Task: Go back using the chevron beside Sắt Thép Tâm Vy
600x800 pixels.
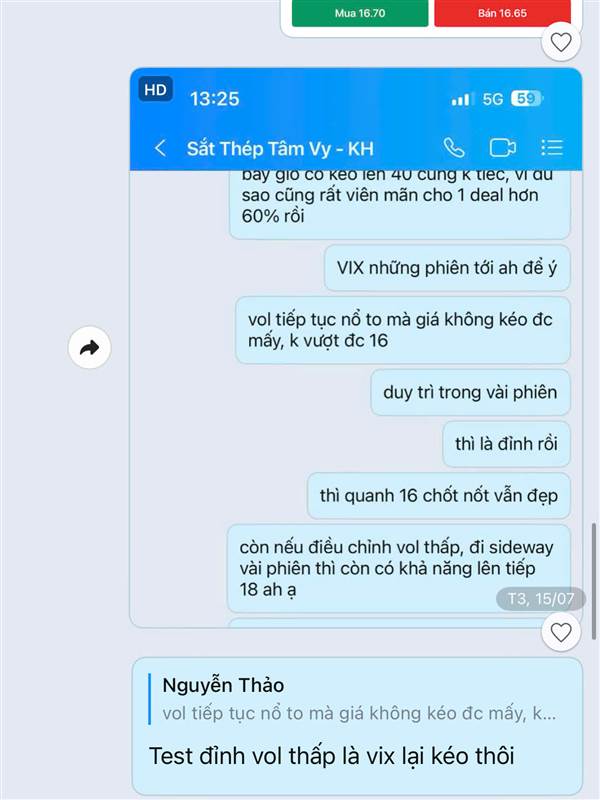Action: click(x=160, y=148)
